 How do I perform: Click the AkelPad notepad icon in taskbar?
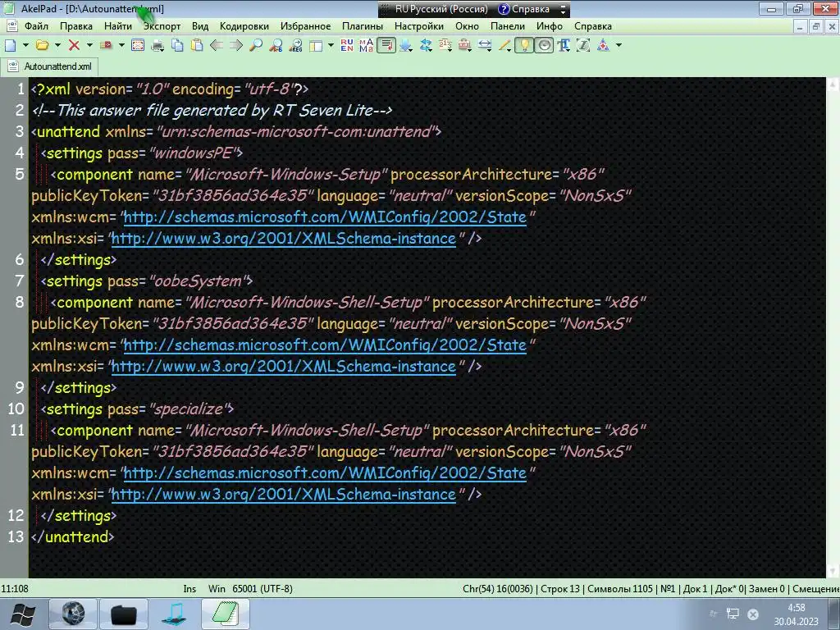226,614
